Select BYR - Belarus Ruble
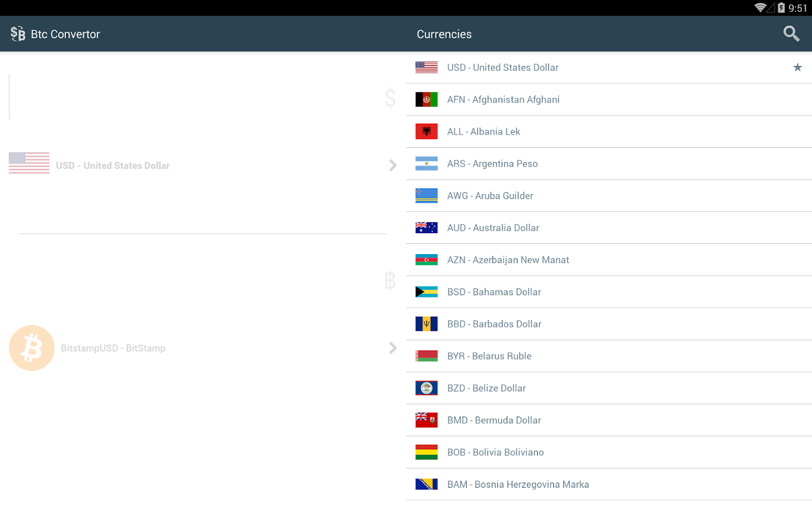Image resolution: width=812 pixels, height=508 pixels. tap(489, 356)
